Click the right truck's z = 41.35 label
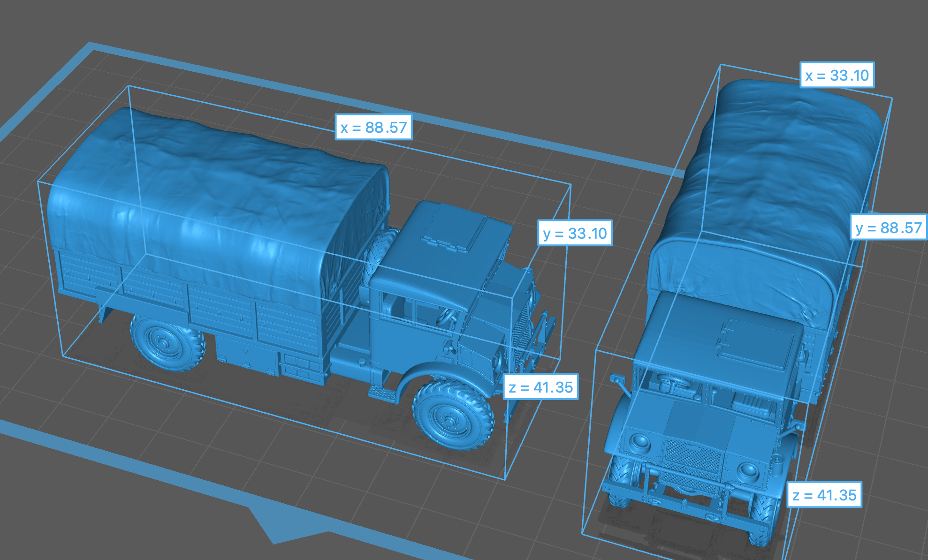The image size is (928, 560). 824,495
